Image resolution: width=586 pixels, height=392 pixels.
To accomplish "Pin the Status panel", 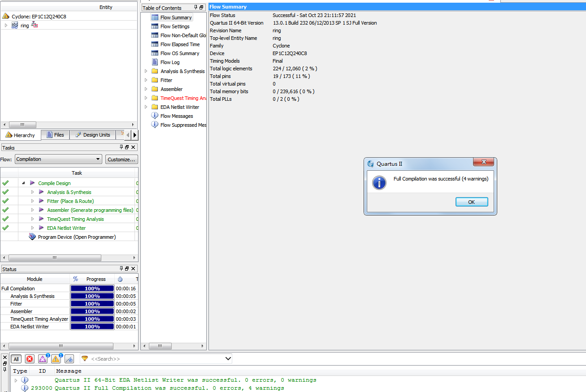I will point(121,269).
